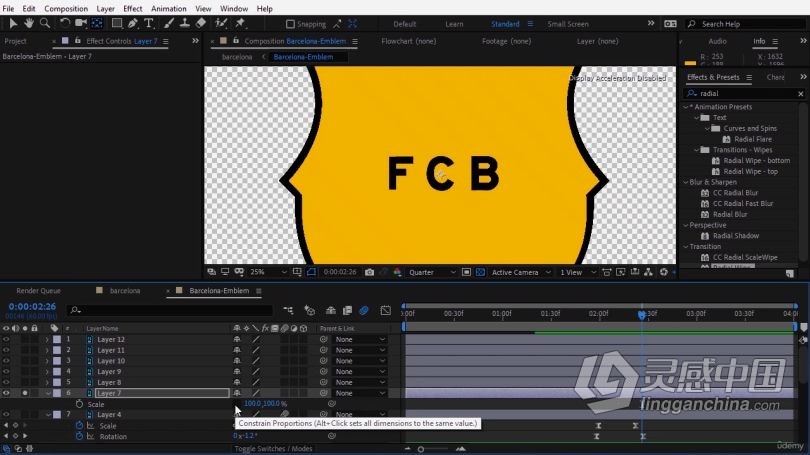Select the Unified Camera tool
The image size is (810, 455).
(81, 23)
